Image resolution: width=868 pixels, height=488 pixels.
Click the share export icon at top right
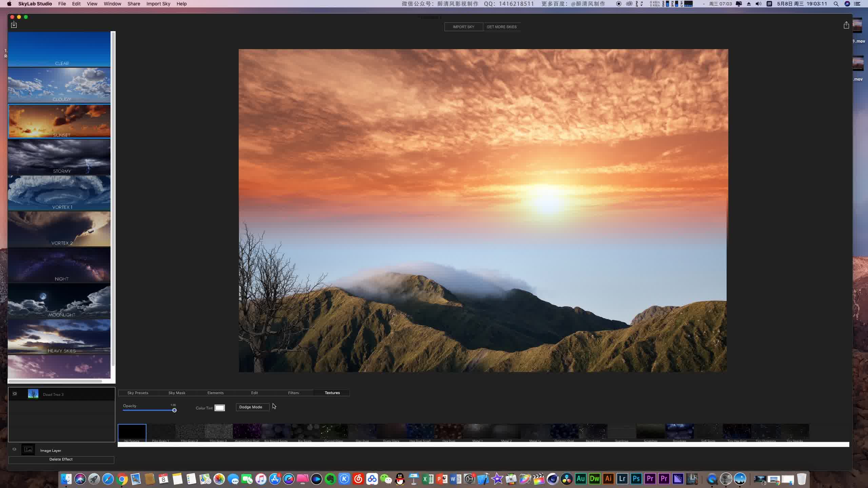click(846, 25)
